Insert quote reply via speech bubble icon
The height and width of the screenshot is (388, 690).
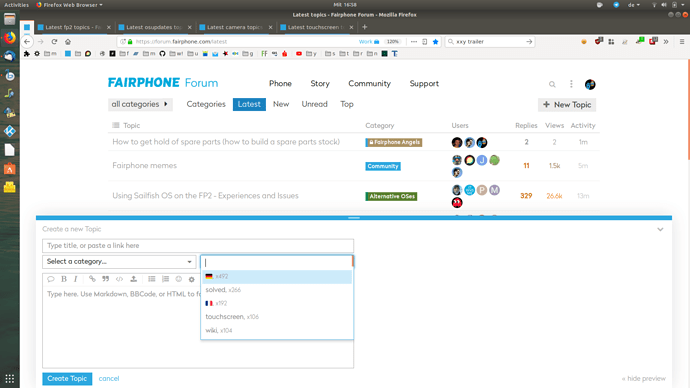pyautogui.click(x=51, y=279)
